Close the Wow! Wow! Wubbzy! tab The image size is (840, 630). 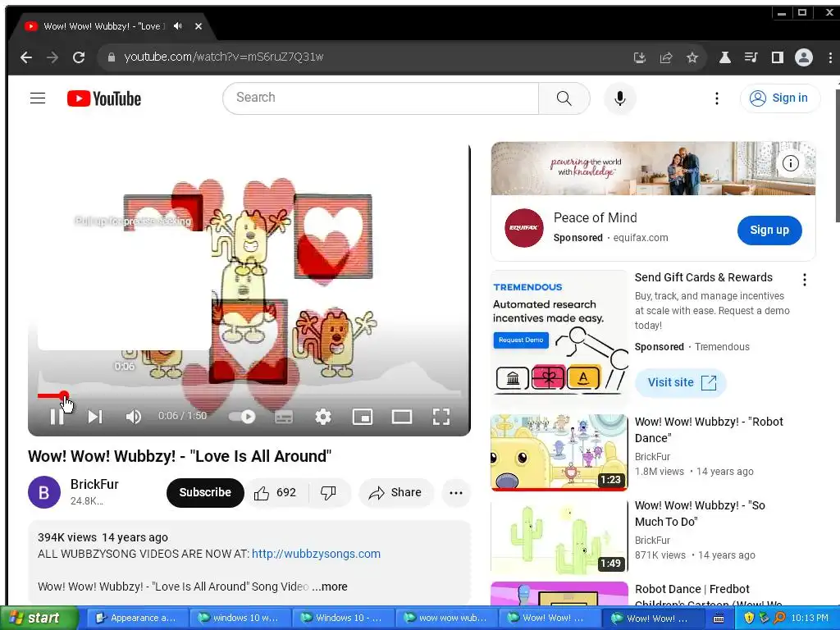(199, 25)
